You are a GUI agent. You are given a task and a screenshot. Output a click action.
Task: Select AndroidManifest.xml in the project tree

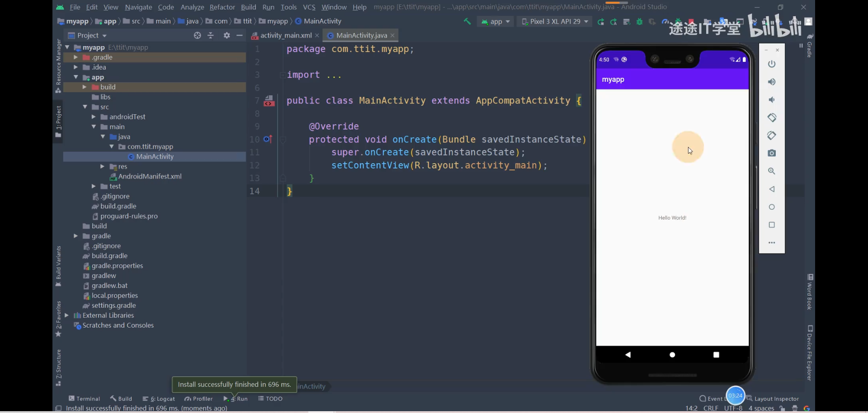pyautogui.click(x=146, y=177)
